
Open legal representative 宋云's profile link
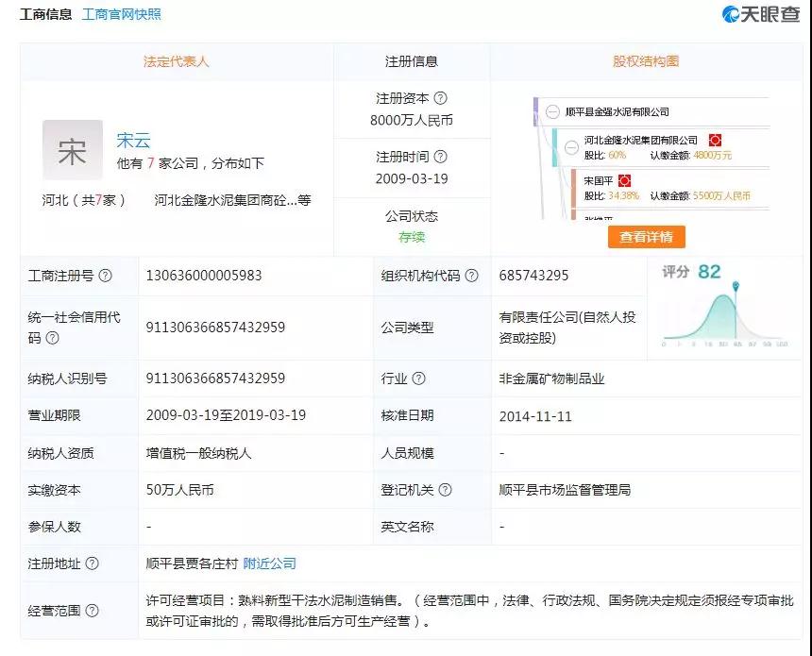pos(133,141)
